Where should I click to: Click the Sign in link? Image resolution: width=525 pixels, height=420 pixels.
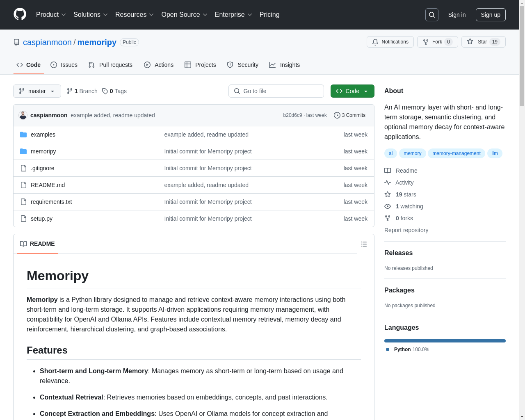coord(457,15)
